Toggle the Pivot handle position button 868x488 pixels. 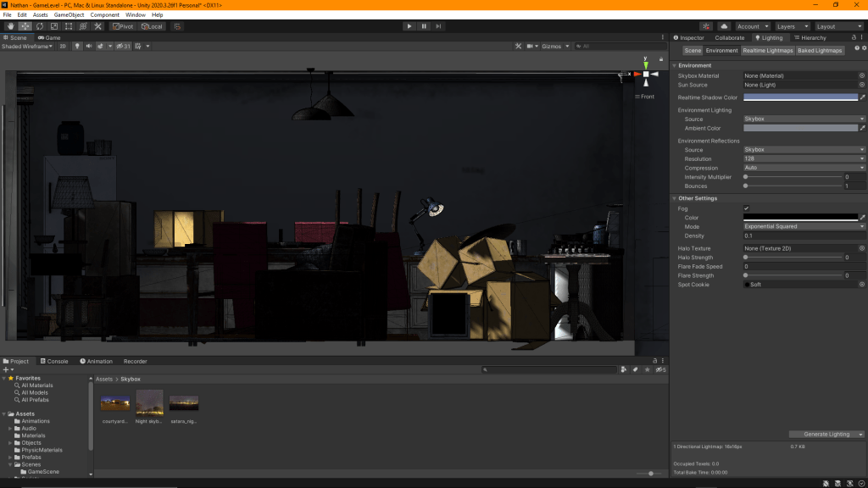(123, 26)
